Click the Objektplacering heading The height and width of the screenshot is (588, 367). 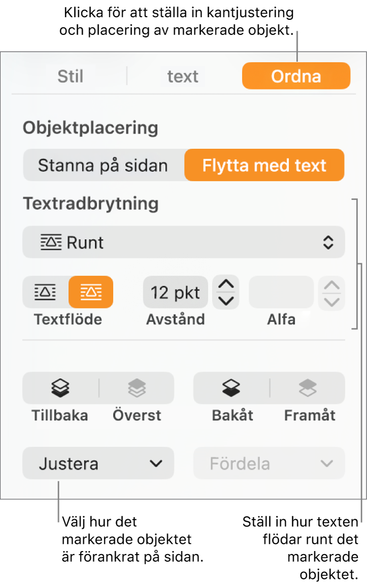(90, 128)
